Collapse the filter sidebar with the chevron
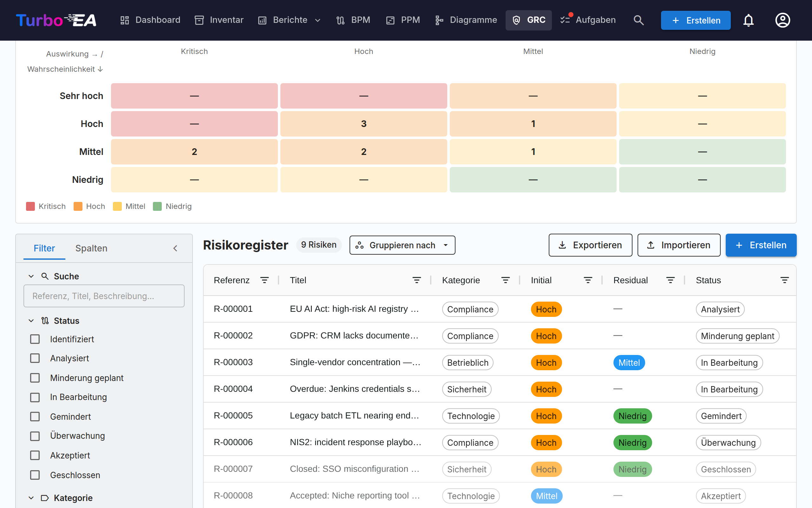This screenshot has width=812, height=508. [175, 248]
